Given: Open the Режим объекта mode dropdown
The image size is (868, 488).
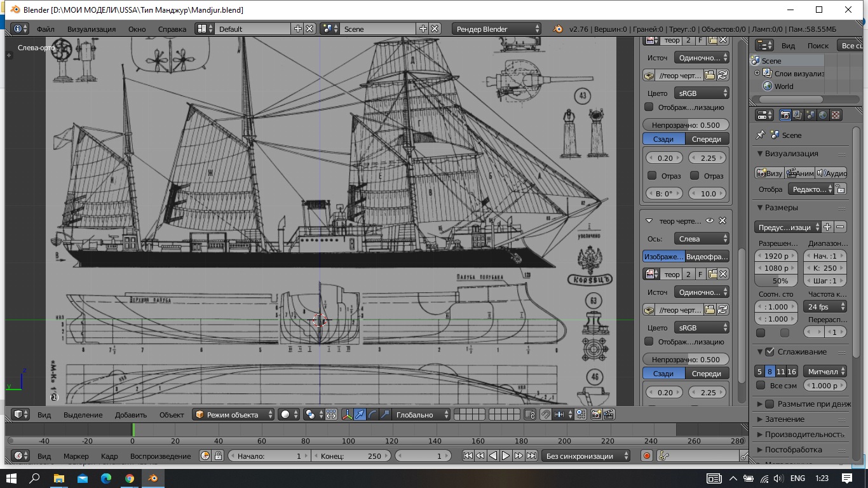Looking at the screenshot, I should (233, 414).
